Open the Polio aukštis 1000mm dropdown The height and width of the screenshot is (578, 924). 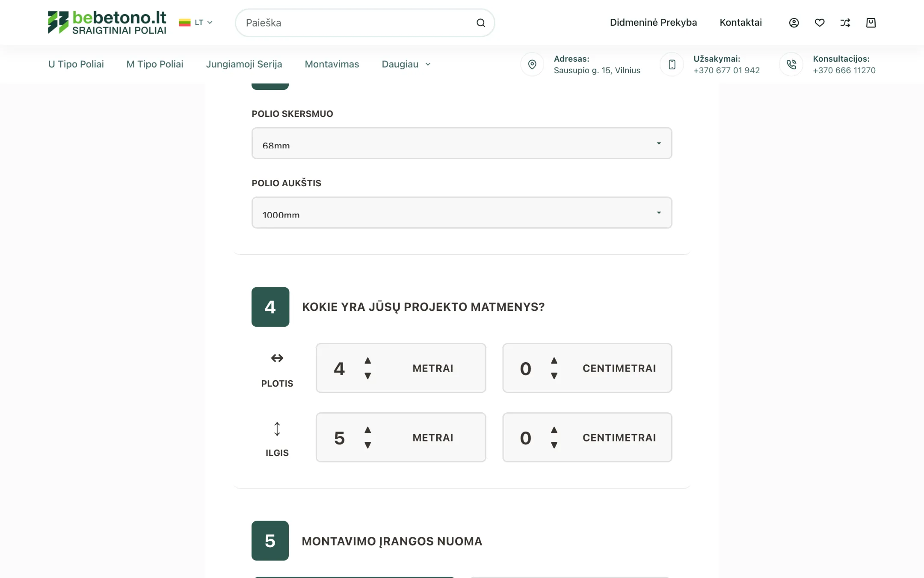click(x=462, y=212)
